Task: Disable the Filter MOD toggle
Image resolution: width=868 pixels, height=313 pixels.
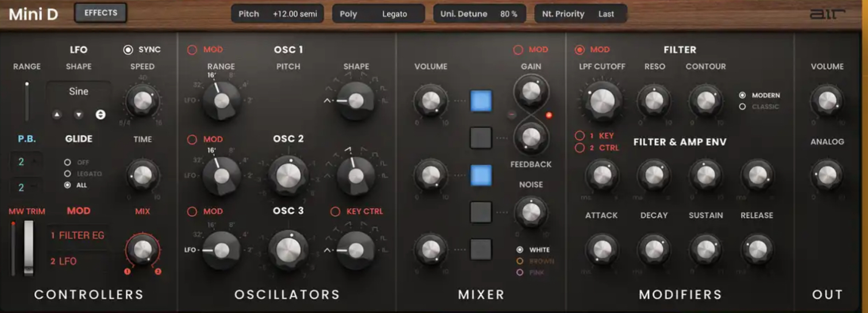Action: pyautogui.click(x=580, y=50)
